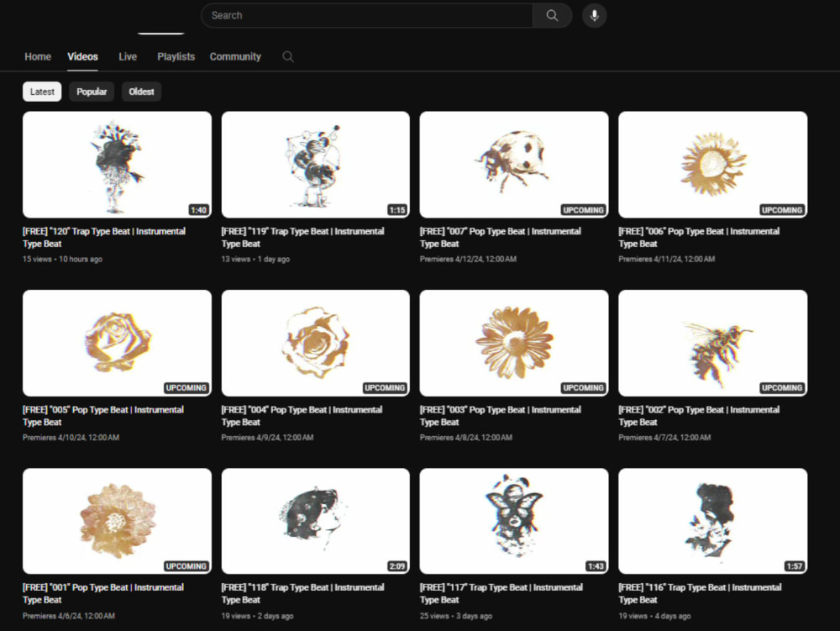Click "Premieres 4/6/24, 12:00 AM" text

69,616
